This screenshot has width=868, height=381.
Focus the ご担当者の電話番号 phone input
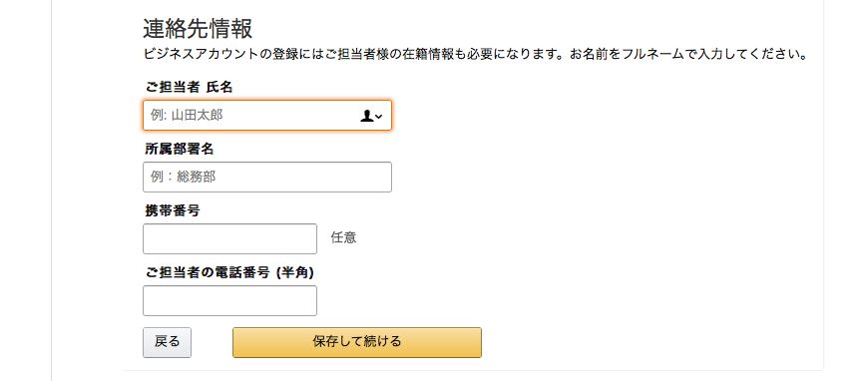(229, 300)
